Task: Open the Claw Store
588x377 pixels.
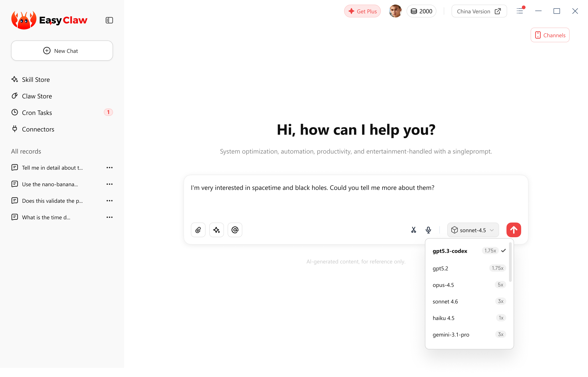Action: (31, 96)
